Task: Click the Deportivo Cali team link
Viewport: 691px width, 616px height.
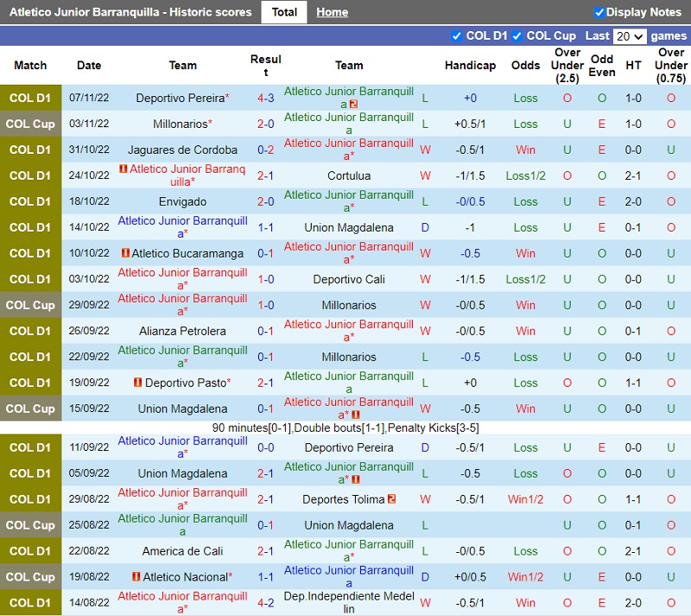Action: pos(349,279)
